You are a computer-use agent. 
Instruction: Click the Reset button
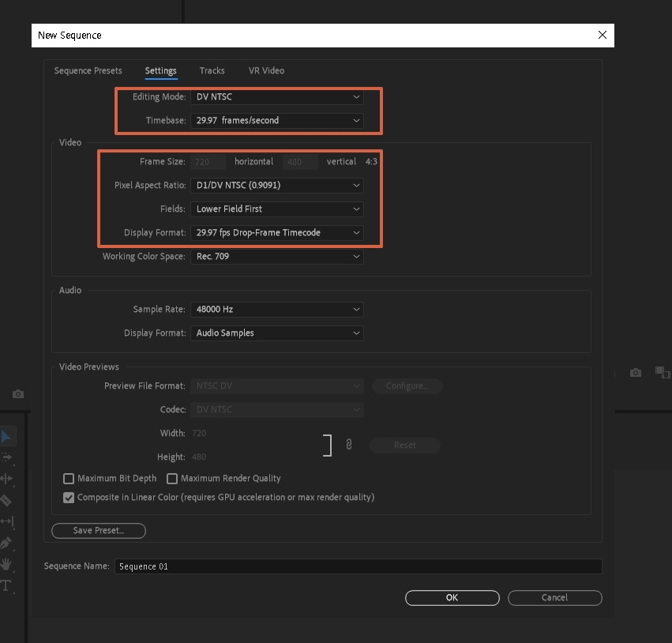[405, 445]
